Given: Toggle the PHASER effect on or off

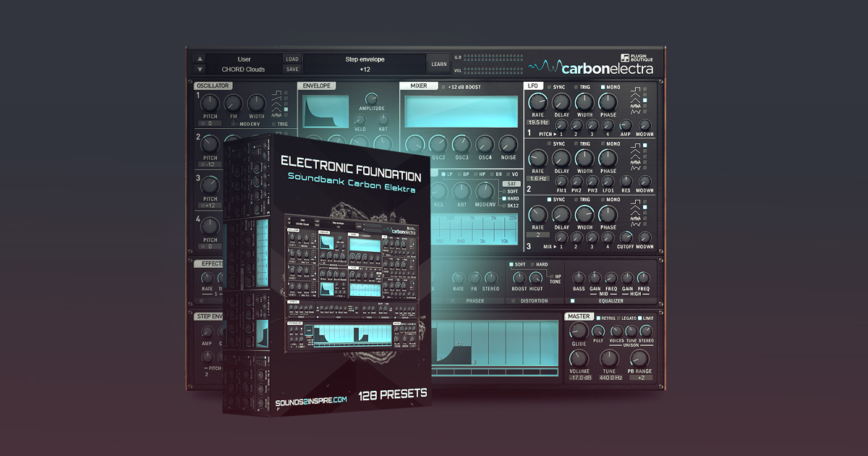Looking at the screenshot, I should click(x=451, y=301).
